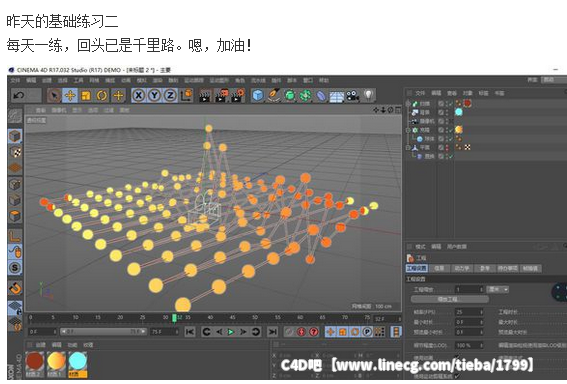The image size is (567, 384).
Task: Click the Scale Project button
Action: click(449, 299)
